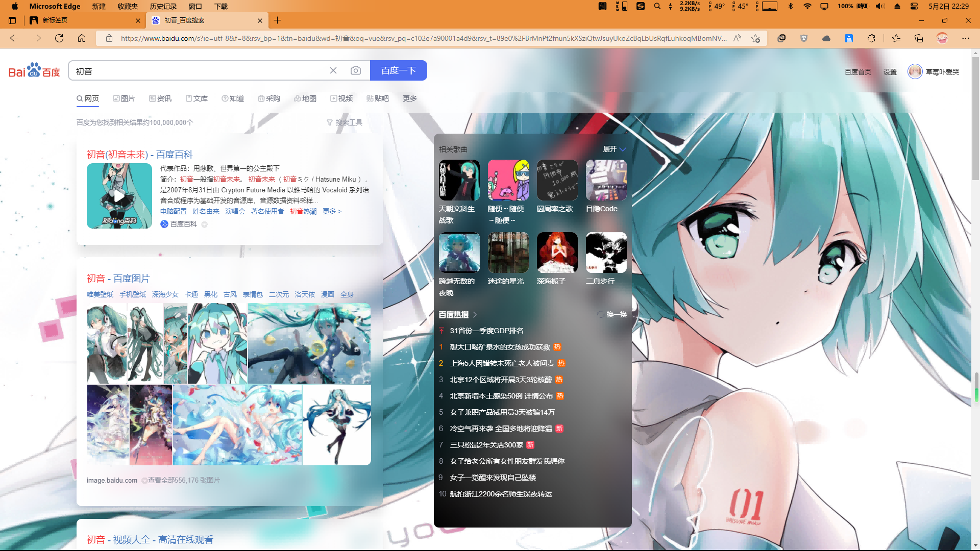The width and height of the screenshot is (980, 551).
Task: Open the 天朝文科生战歌 song thumbnail
Action: [x=459, y=180]
